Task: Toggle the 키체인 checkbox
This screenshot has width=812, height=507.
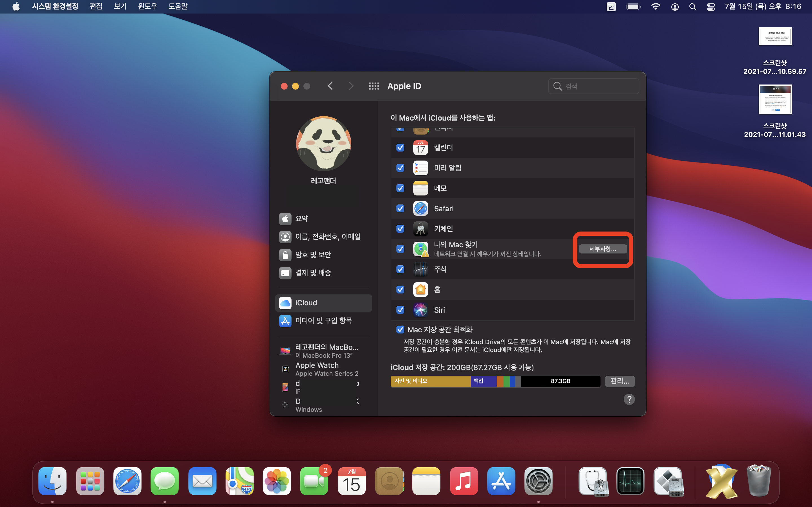Action: [400, 229]
